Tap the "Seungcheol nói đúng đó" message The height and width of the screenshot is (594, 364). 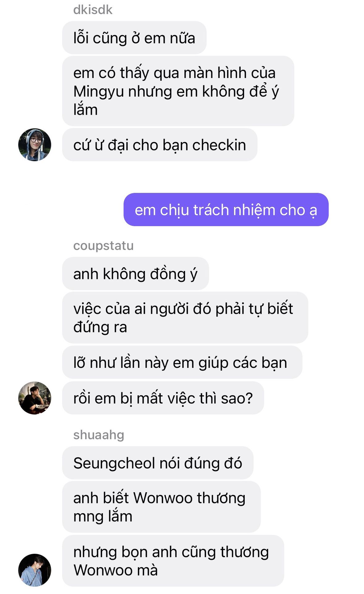coord(158,463)
